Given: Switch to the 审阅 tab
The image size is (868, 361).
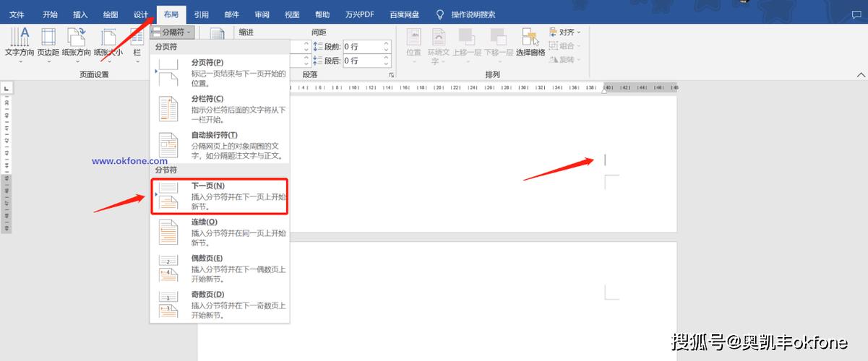Looking at the screenshot, I should 262,14.
